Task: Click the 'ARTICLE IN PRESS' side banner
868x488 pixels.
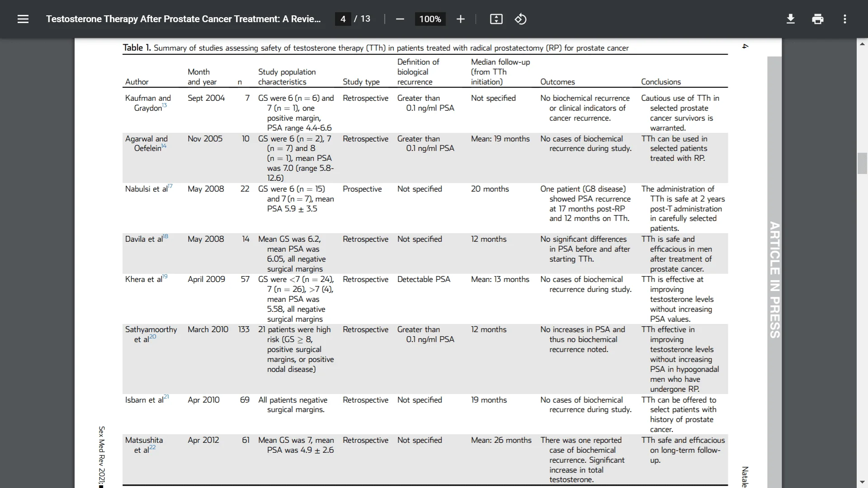Action: [774, 280]
